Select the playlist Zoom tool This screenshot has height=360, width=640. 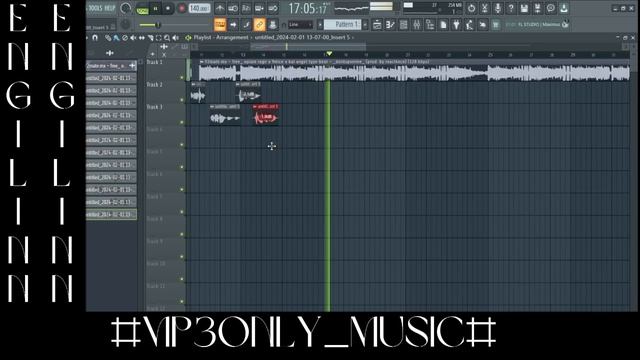(x=167, y=38)
